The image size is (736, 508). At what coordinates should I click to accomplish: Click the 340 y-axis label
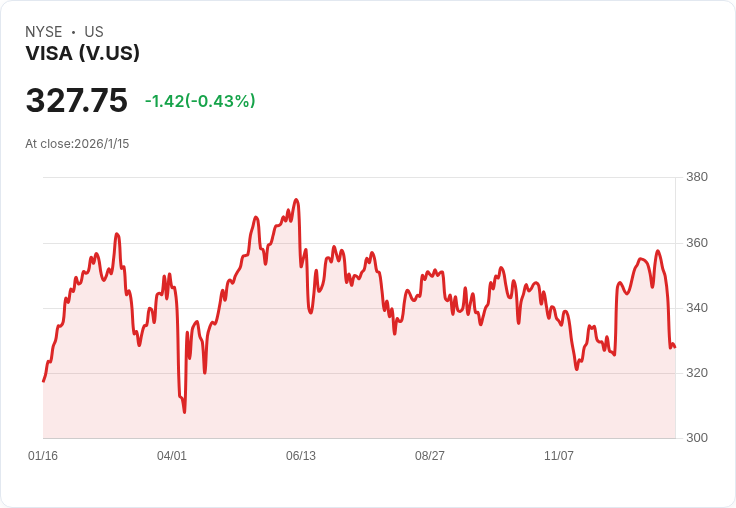[x=696, y=308]
